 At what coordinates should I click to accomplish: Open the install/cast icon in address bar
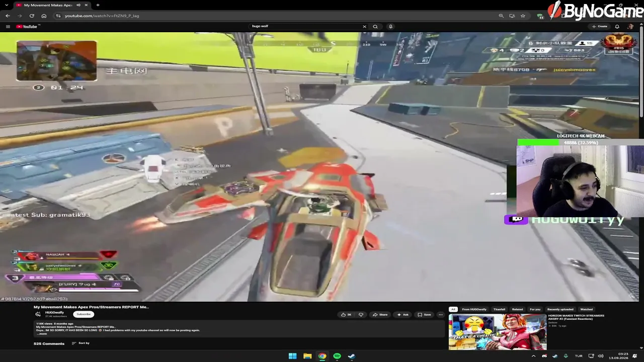(x=512, y=16)
